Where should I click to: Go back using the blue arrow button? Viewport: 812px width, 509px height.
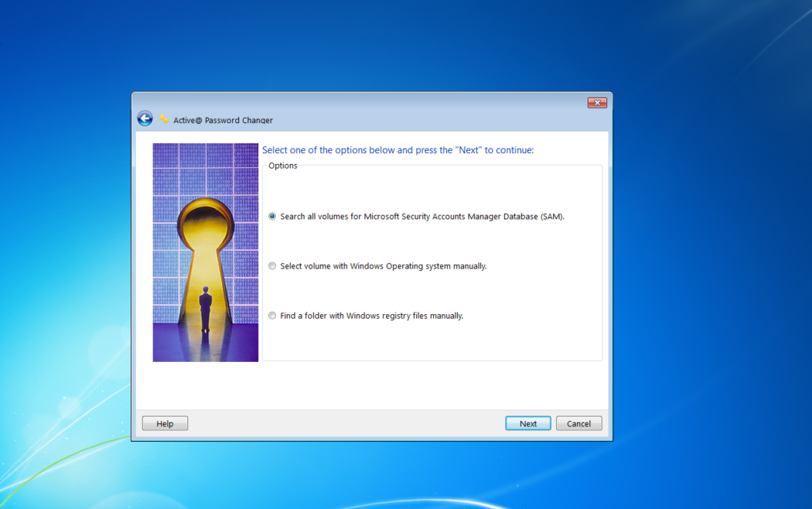click(145, 118)
